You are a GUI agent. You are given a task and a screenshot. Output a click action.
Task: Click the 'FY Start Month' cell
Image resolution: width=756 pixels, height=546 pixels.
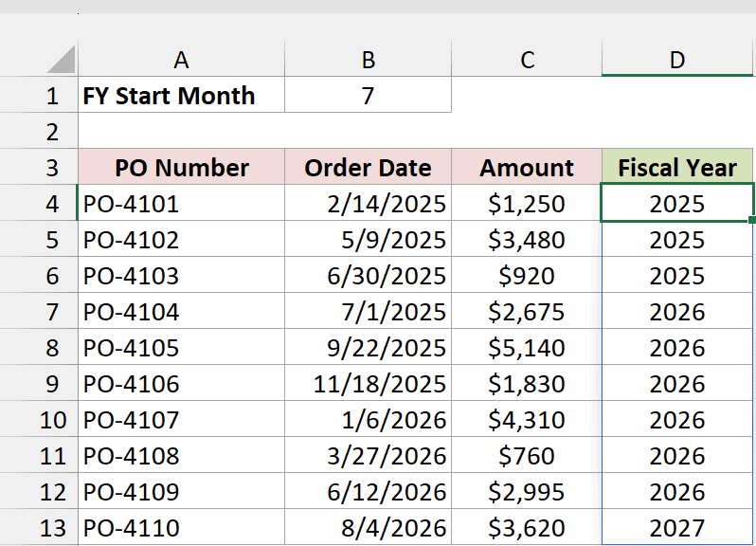pyautogui.click(x=181, y=95)
